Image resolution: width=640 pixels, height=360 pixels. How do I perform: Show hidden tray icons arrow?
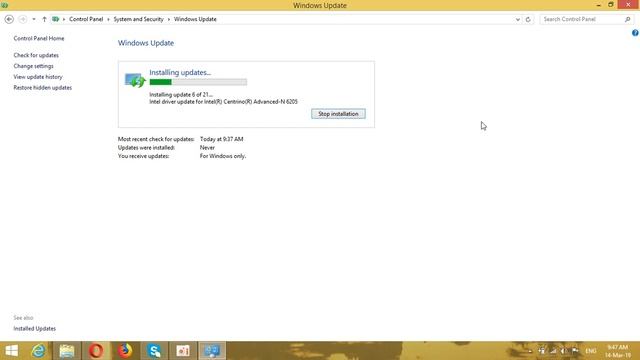click(530, 351)
